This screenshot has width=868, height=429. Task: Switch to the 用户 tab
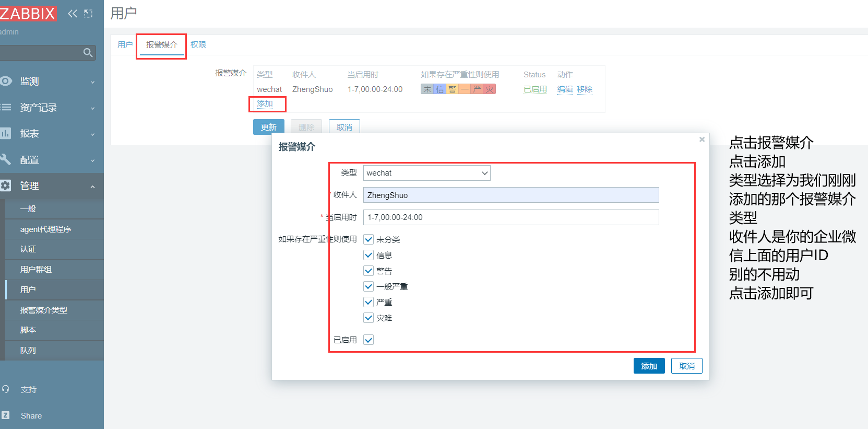click(x=125, y=45)
